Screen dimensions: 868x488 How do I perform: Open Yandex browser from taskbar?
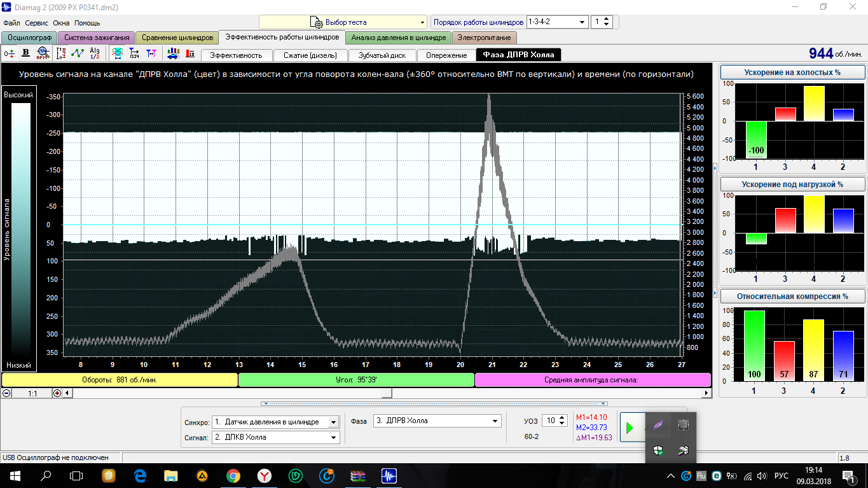tap(265, 475)
